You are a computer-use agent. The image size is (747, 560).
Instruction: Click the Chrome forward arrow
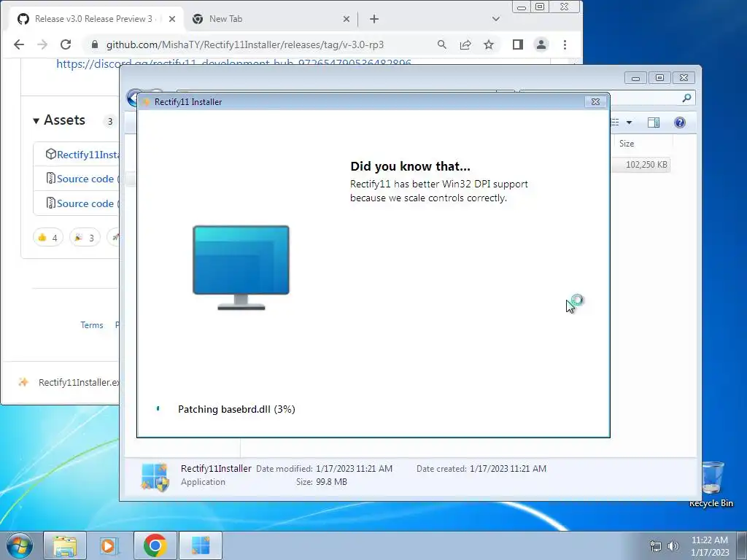point(42,44)
